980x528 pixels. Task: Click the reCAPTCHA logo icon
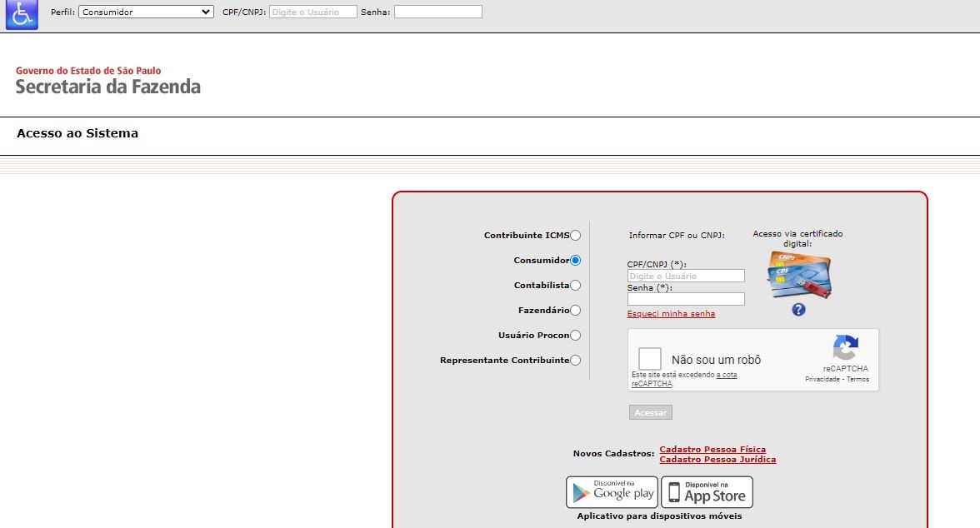(x=845, y=348)
